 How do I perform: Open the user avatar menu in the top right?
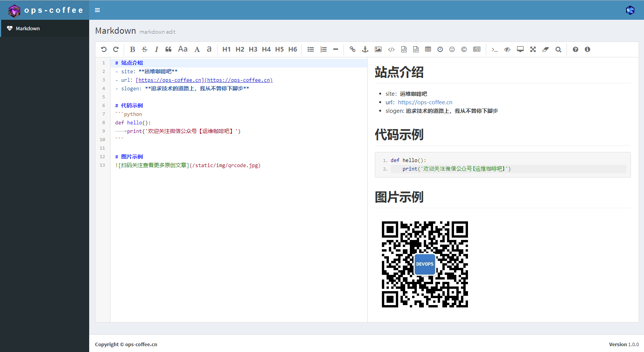(630, 10)
